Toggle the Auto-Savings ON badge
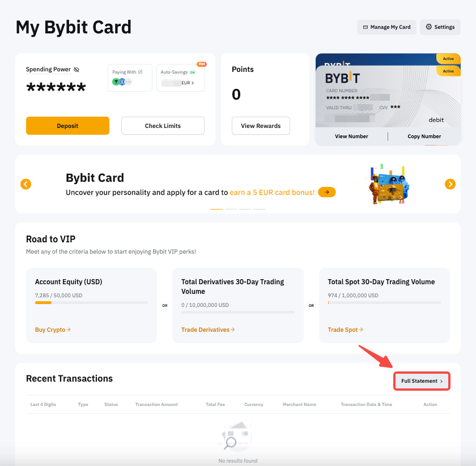This screenshot has width=476, height=466. coord(193,72)
